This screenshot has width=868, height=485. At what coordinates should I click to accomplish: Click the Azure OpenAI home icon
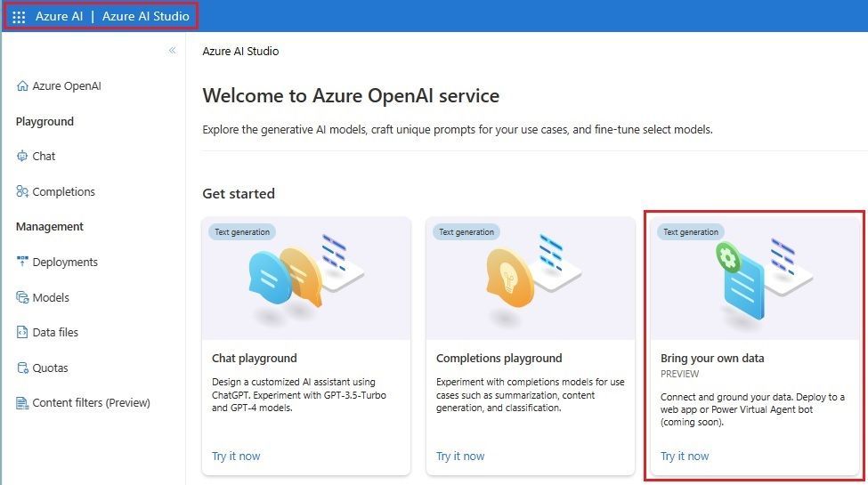tap(22, 86)
